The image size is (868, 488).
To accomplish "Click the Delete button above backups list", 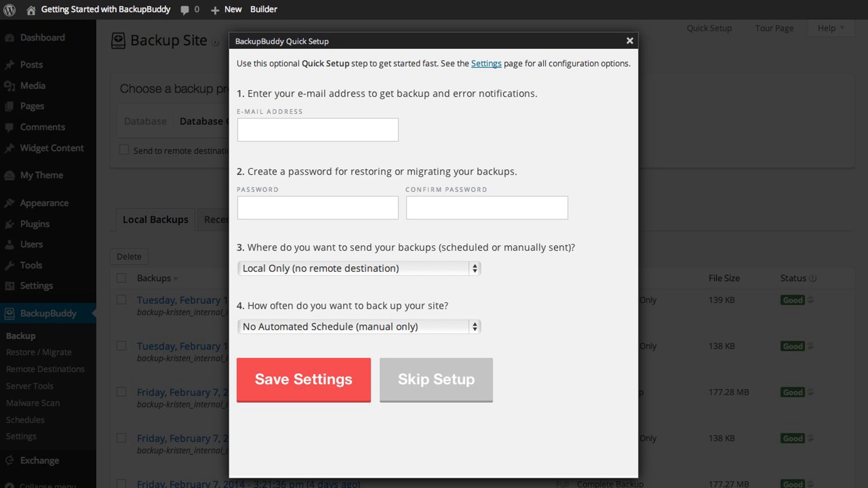I will [x=129, y=257].
